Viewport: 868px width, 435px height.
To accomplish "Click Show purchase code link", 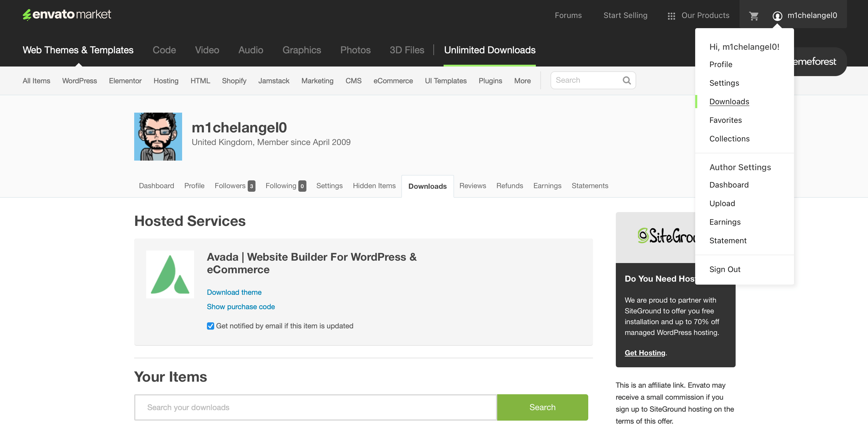I will coord(241,306).
